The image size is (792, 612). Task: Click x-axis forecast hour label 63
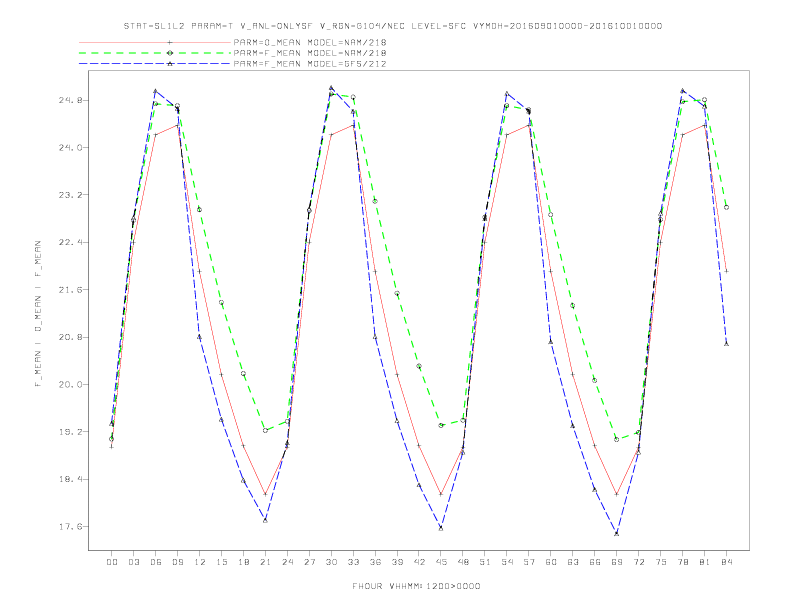[x=573, y=562]
